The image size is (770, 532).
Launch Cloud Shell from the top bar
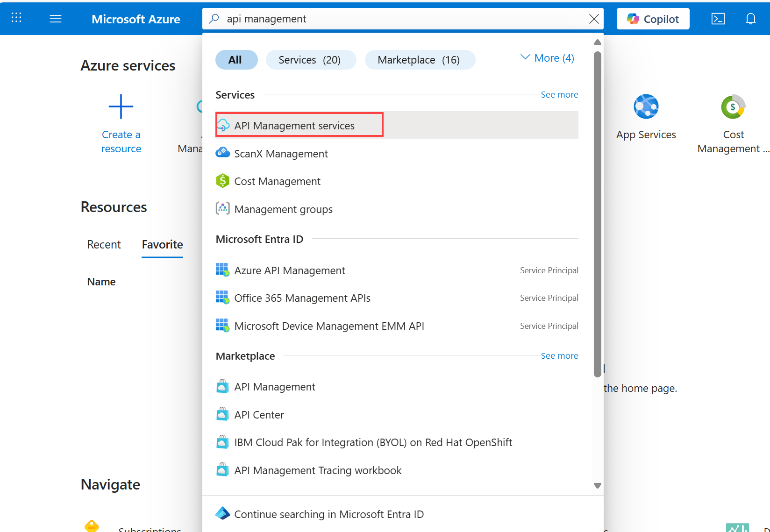click(x=718, y=19)
